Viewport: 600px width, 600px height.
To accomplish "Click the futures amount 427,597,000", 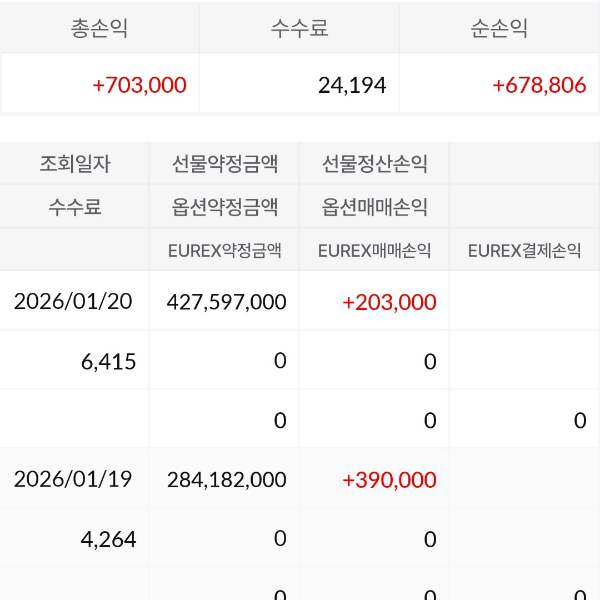I will (x=226, y=301).
